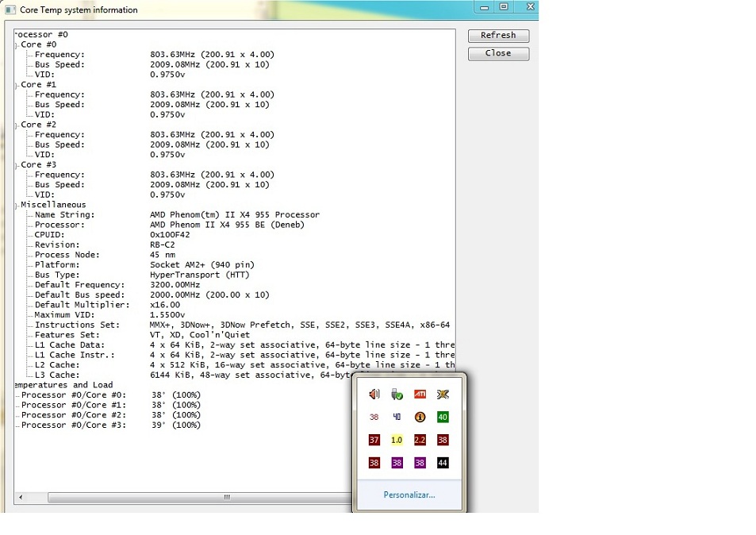Select the Processor #0/Core #3 temperature row

coord(111,425)
